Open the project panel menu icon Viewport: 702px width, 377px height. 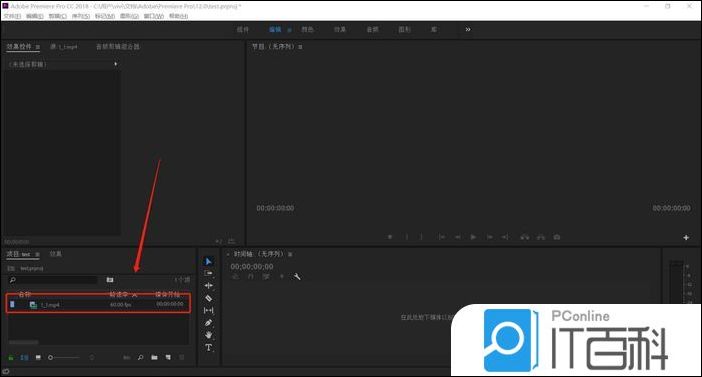point(38,254)
